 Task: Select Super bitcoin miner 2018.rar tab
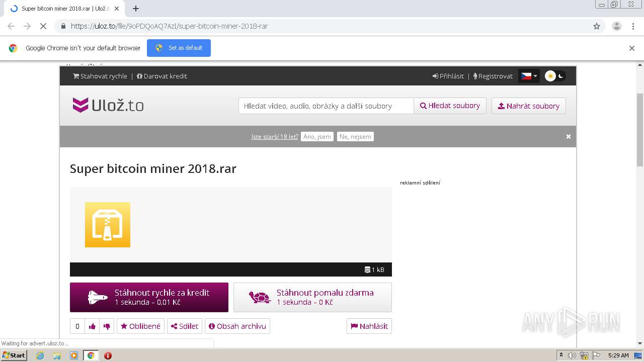(x=65, y=9)
